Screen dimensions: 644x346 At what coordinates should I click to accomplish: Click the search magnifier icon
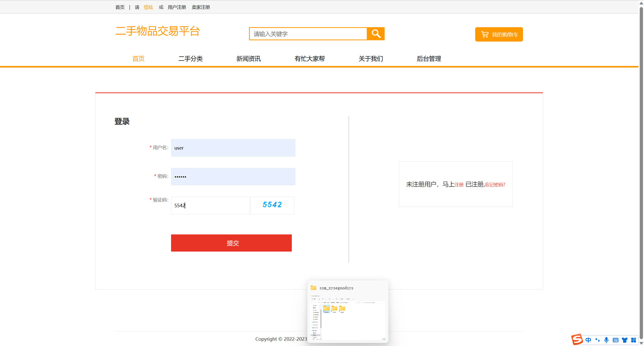point(376,33)
